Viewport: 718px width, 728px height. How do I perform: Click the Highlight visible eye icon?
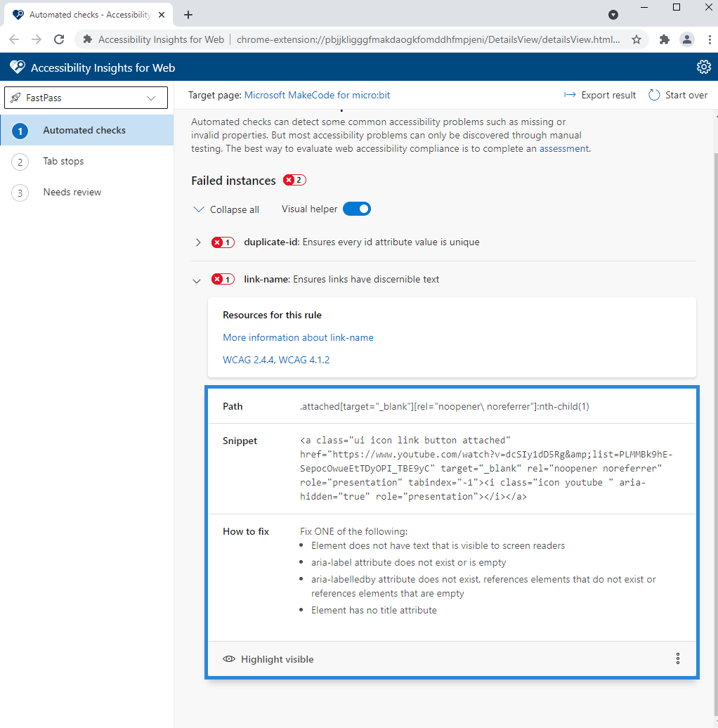pos(228,658)
